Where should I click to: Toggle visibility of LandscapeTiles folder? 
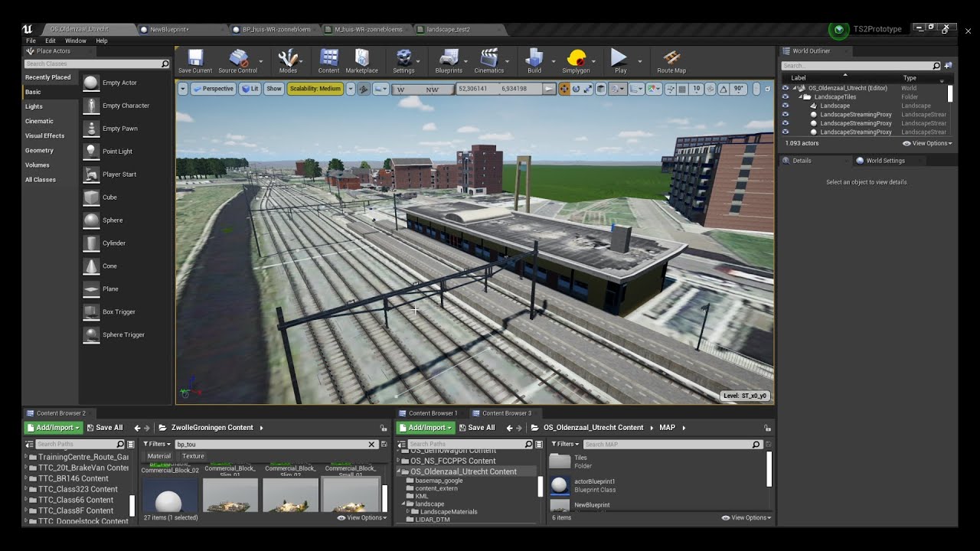(785, 97)
